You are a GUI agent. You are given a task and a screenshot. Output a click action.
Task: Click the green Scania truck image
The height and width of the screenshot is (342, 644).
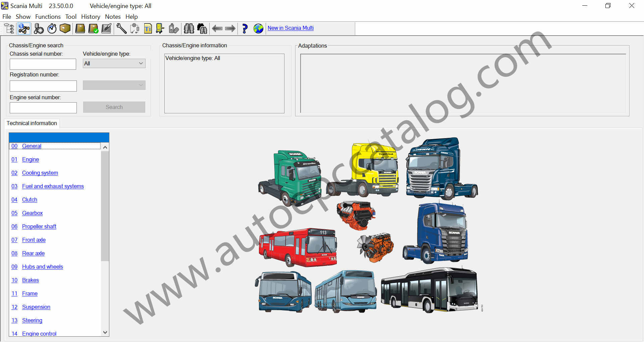(290, 178)
